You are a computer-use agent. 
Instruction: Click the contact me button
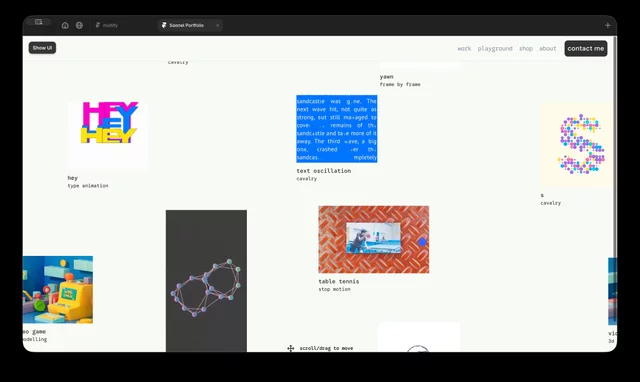[x=586, y=49]
